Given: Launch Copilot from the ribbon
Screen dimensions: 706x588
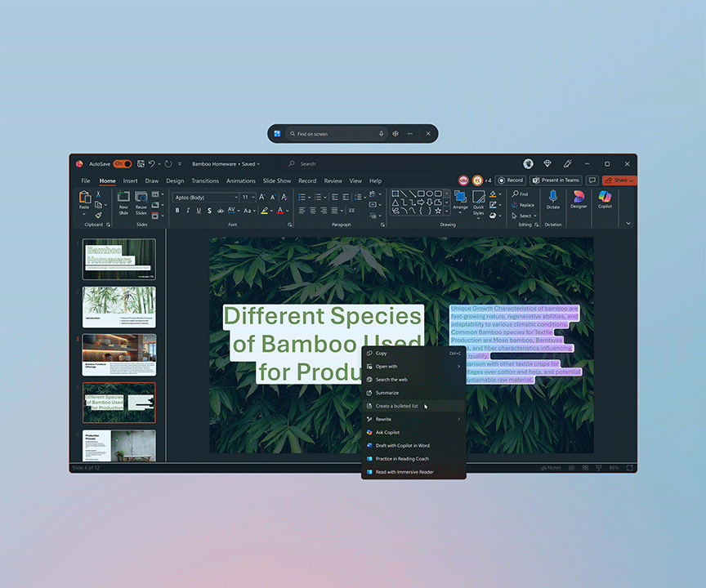Looking at the screenshot, I should [x=605, y=197].
